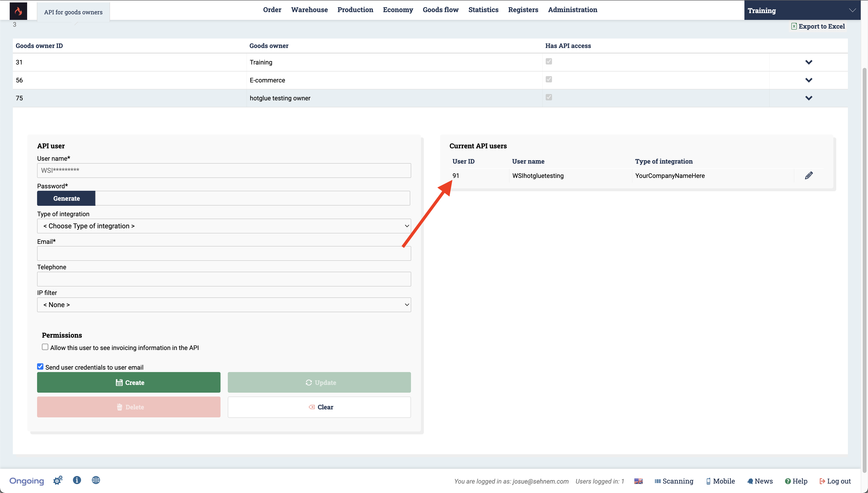Uncheck Send user credentials to user email

[x=40, y=367]
